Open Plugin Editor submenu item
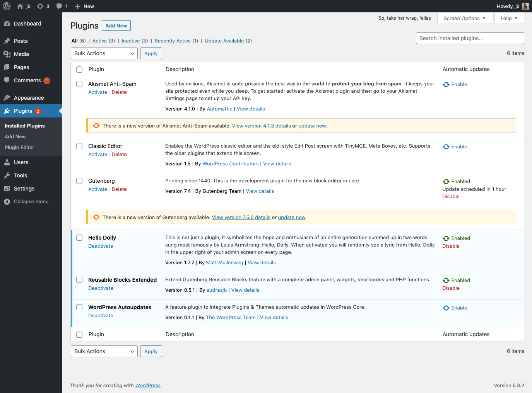 pos(19,147)
